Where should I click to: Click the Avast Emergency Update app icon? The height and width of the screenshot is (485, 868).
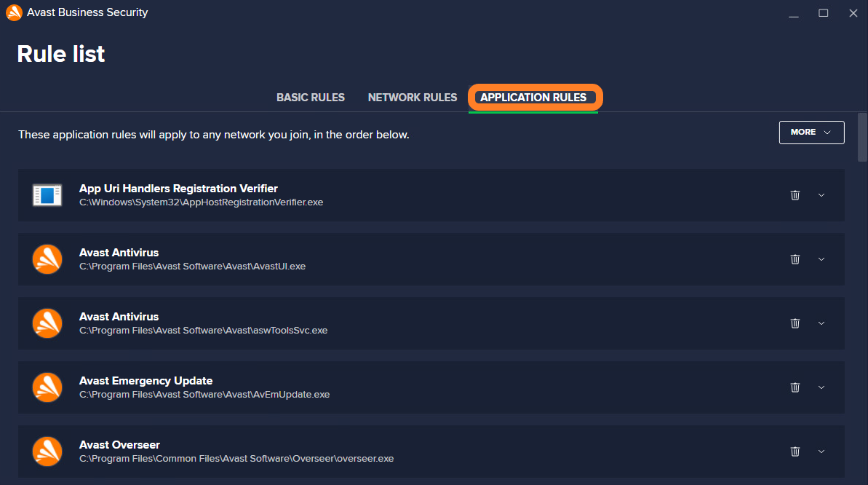[x=47, y=387]
